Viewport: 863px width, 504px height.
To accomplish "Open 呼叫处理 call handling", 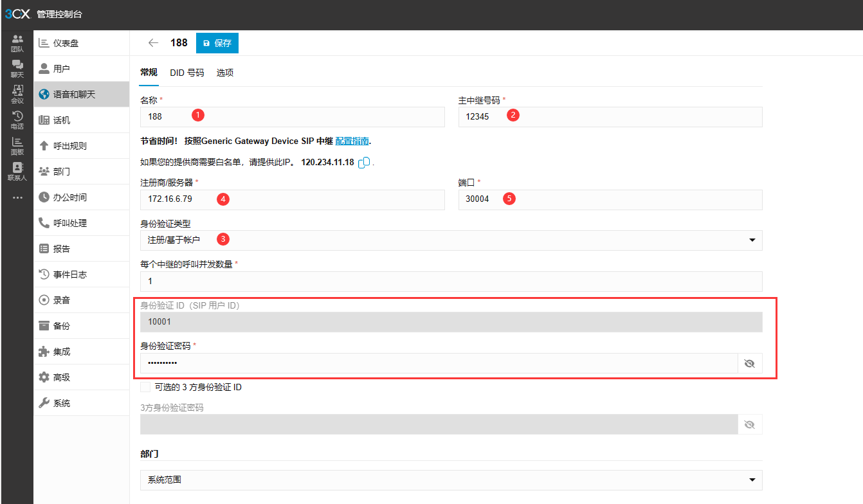I will coord(82,223).
